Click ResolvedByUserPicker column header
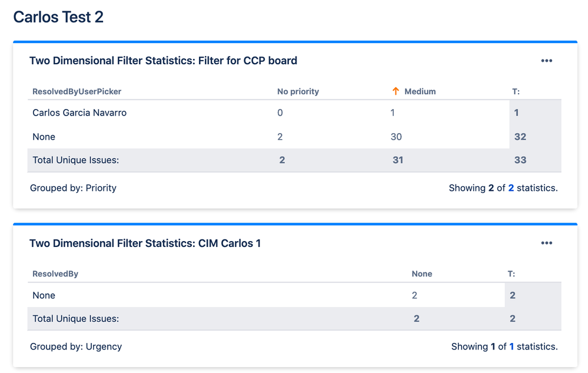This screenshot has width=588, height=373. (77, 91)
